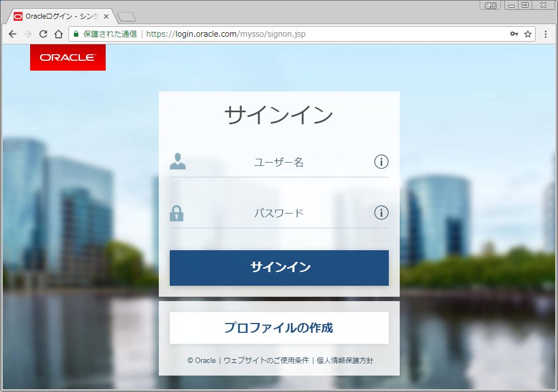
Task: Click the padlock icon beside パスワード
Action: [176, 213]
